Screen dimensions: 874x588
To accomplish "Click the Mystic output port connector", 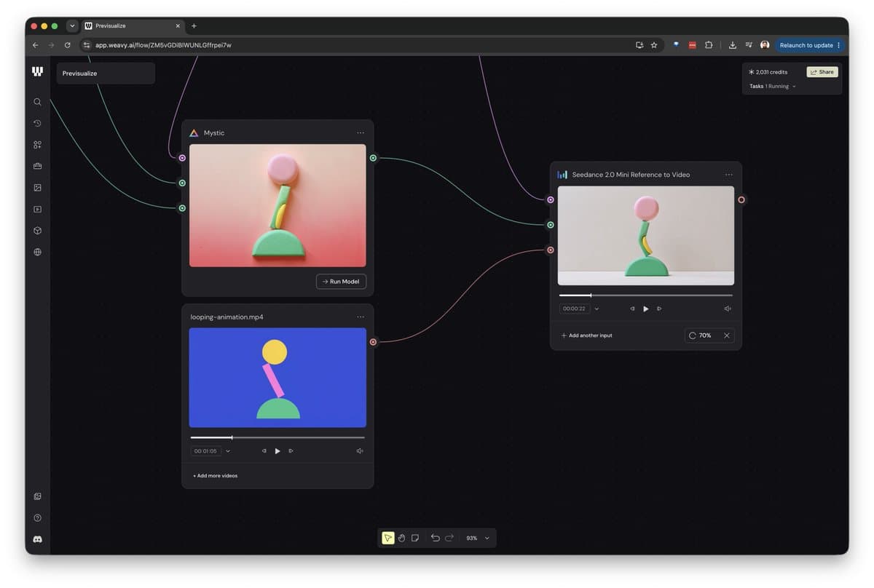I will pyautogui.click(x=373, y=158).
